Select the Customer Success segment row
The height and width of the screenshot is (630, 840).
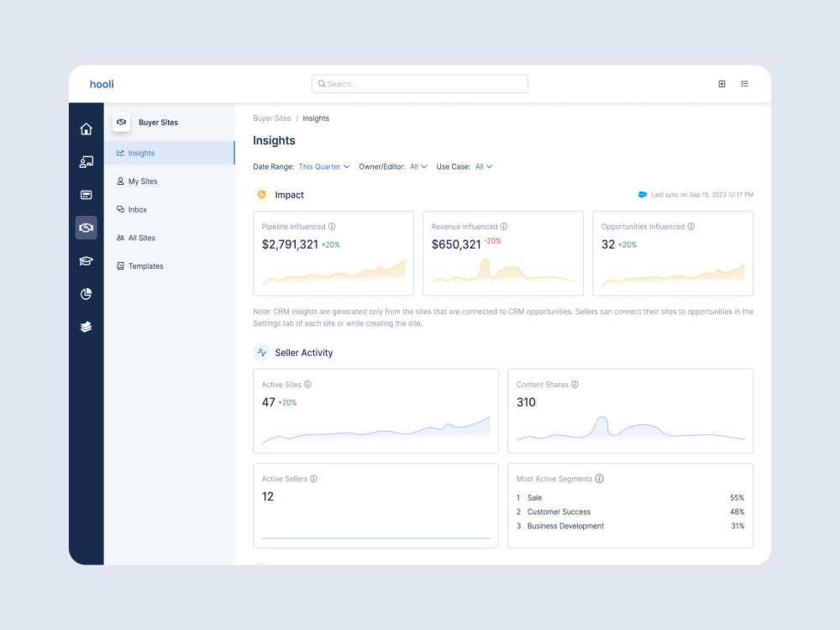(631, 512)
